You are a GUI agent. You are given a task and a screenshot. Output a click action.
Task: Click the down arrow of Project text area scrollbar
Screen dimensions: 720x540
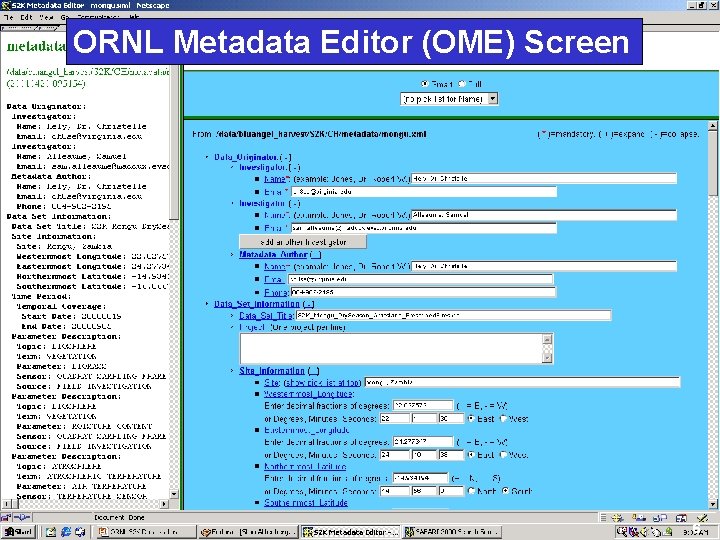547,358
